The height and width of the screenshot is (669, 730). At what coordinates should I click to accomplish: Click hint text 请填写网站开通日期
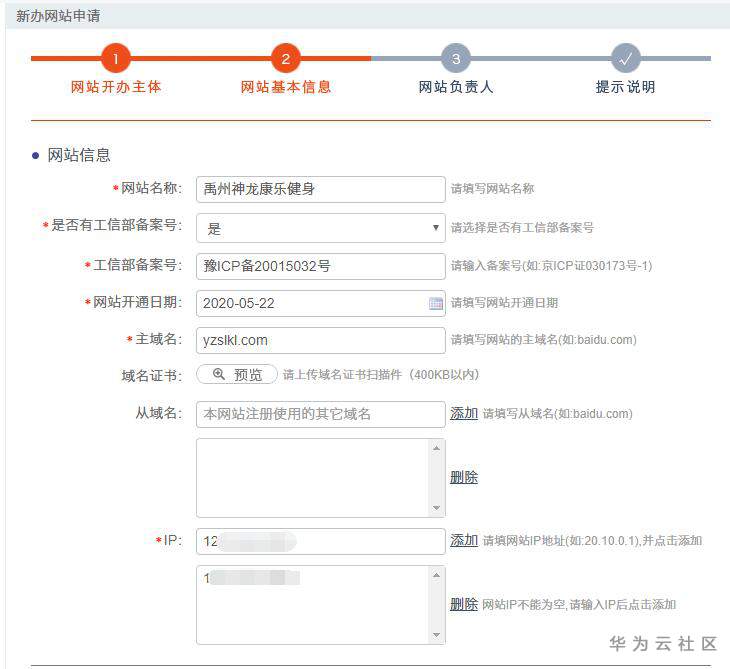(504, 303)
